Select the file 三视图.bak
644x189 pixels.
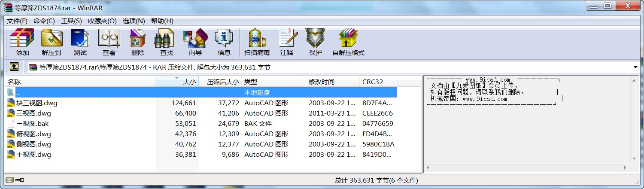32,124
